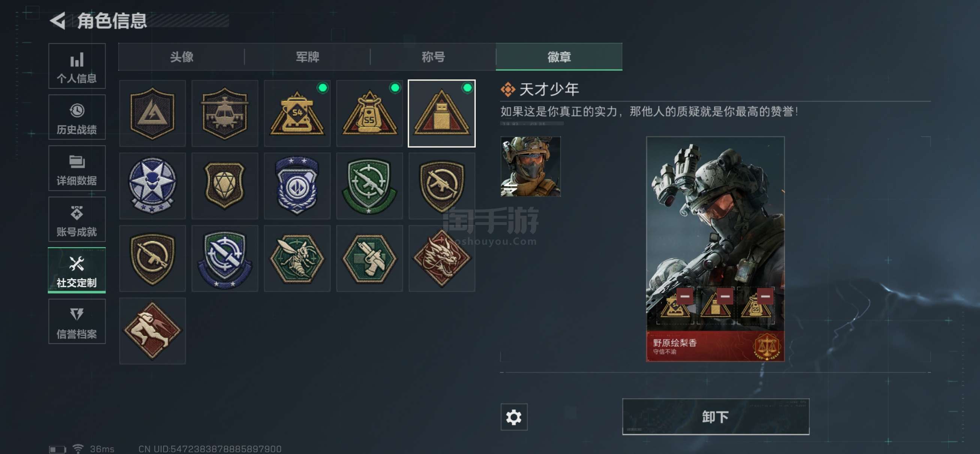The image size is (980, 454).
Task: Open 账号成就 achievements section
Action: (x=77, y=219)
